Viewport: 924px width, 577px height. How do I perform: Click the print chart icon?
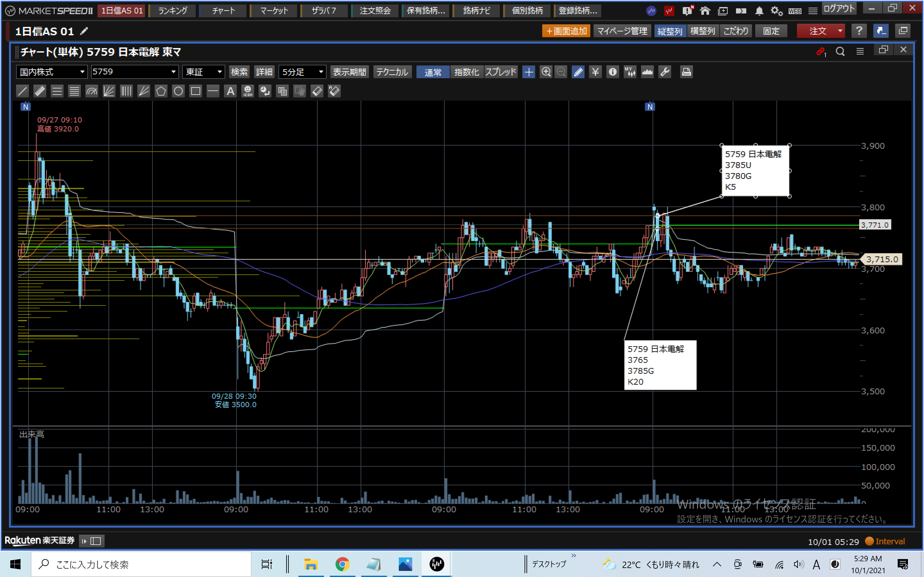coord(686,72)
